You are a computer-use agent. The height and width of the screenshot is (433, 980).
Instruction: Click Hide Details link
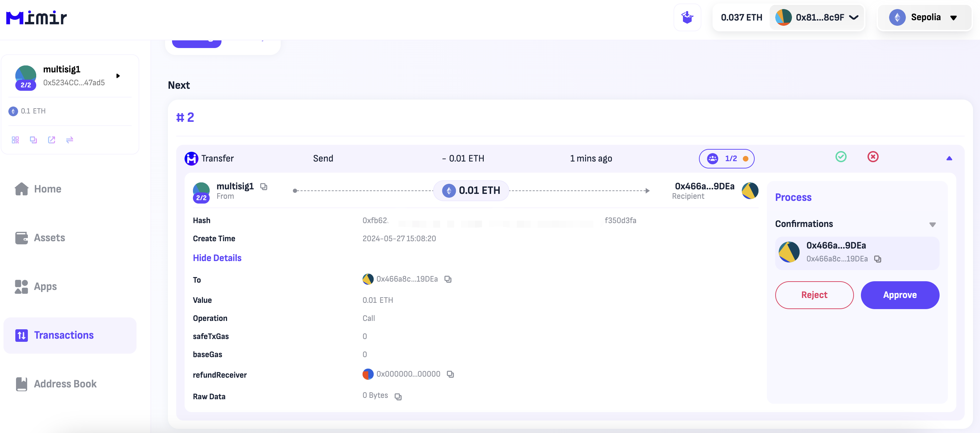point(217,258)
